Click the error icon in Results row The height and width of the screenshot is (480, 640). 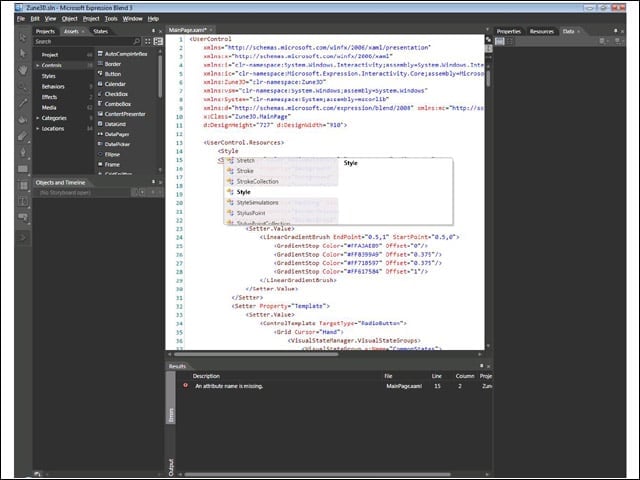(x=186, y=385)
